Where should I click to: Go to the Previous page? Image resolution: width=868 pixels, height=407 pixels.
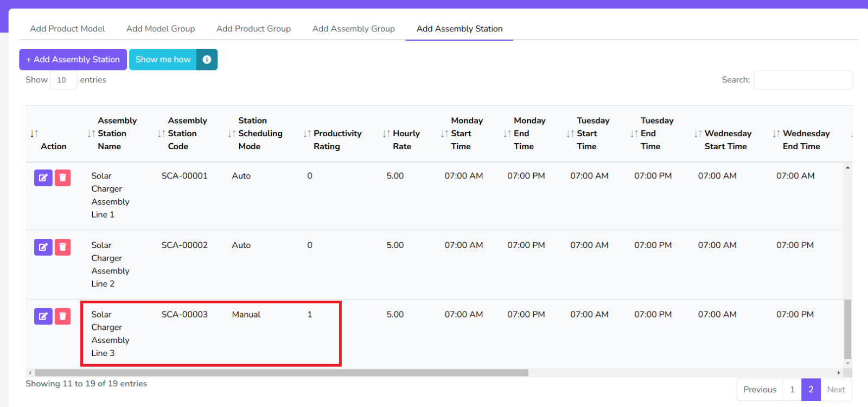(x=759, y=390)
